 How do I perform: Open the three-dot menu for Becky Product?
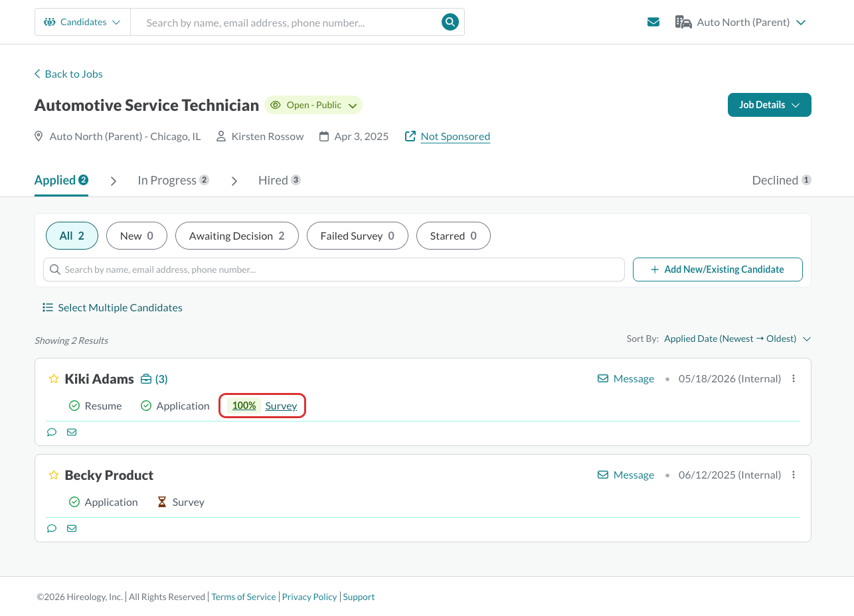point(794,475)
